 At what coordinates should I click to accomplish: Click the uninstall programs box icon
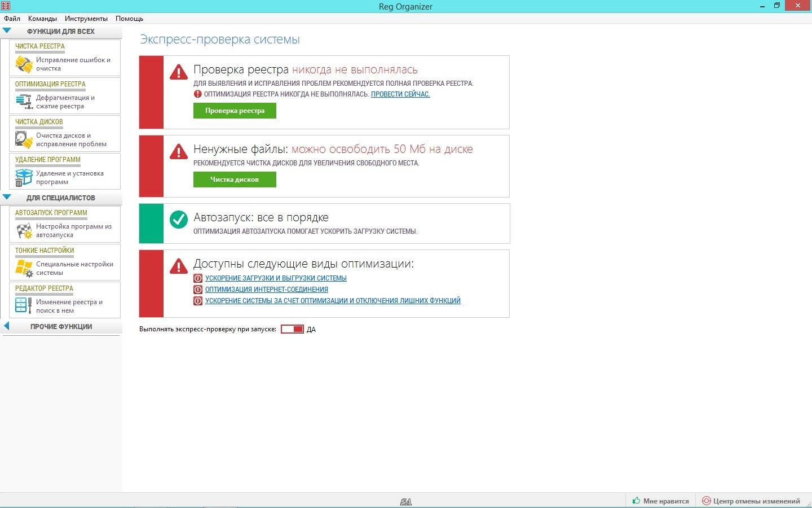pyautogui.click(x=24, y=177)
